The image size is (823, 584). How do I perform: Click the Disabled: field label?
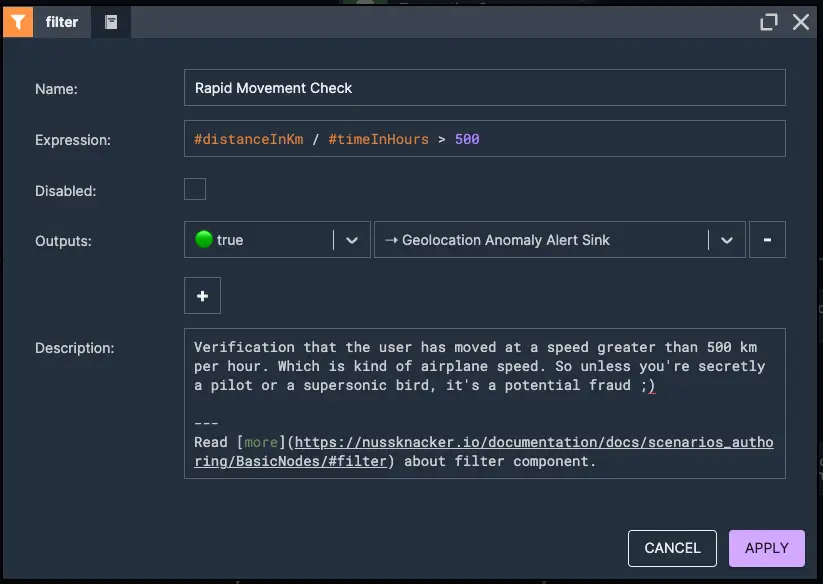click(x=66, y=191)
